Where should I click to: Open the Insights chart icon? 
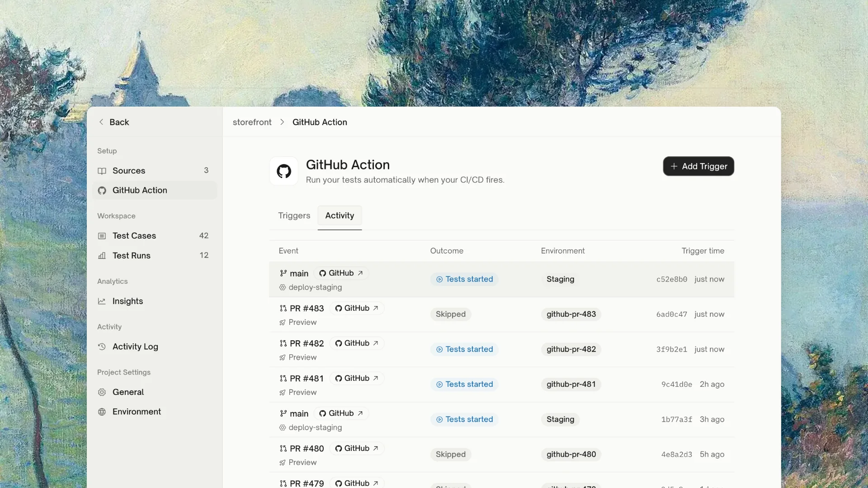(102, 301)
